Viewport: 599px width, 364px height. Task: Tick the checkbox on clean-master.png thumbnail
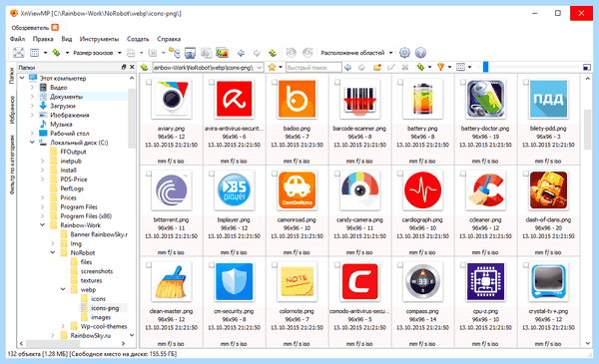coord(149,265)
